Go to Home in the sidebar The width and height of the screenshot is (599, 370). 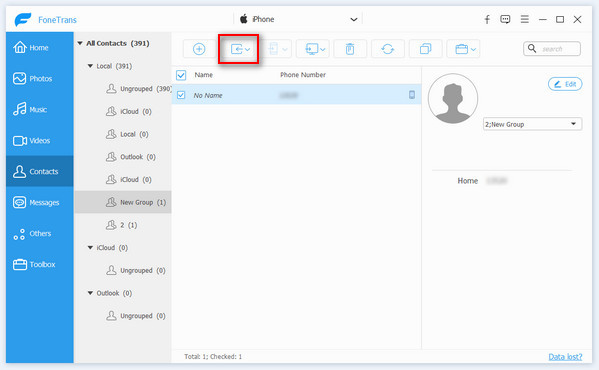[39, 48]
